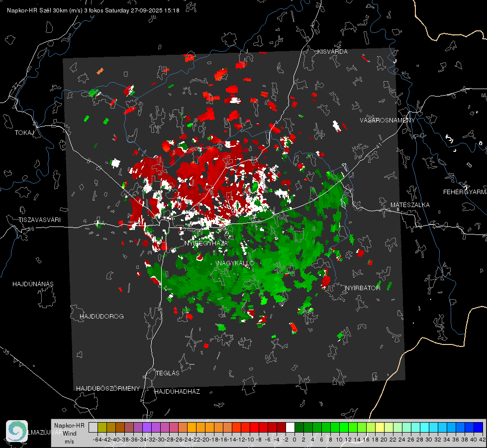Click road number 36 near Tiszavasvári
Viewport: 487px width, 448px height.
31,229
